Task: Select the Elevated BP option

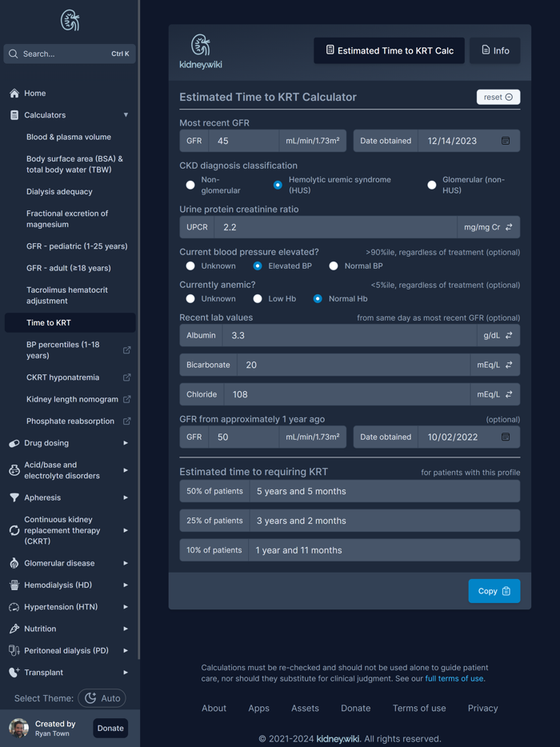Action: pos(258,266)
